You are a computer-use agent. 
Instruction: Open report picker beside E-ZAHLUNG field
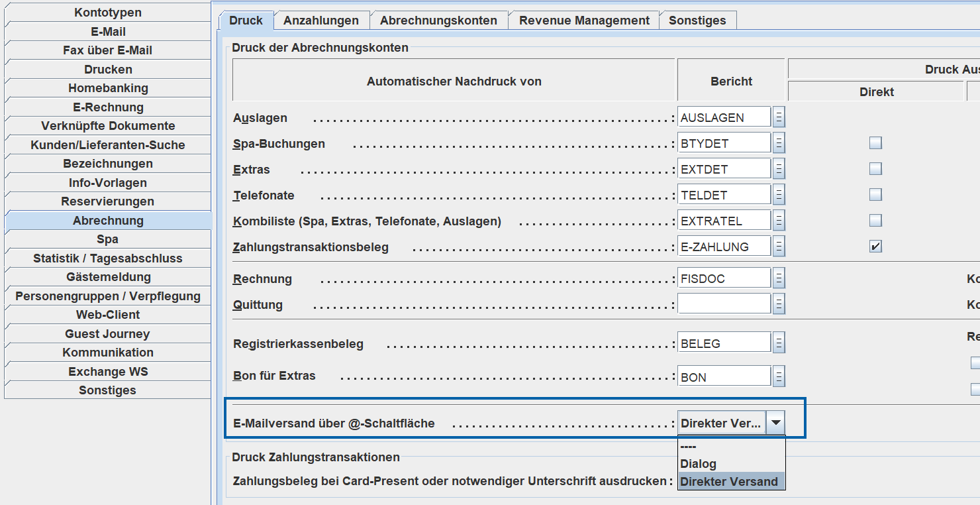779,247
